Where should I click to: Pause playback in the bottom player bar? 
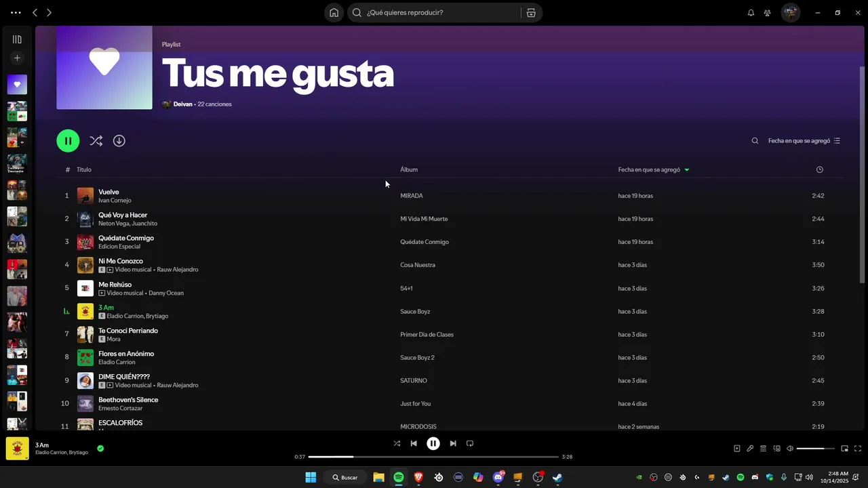pos(433,443)
